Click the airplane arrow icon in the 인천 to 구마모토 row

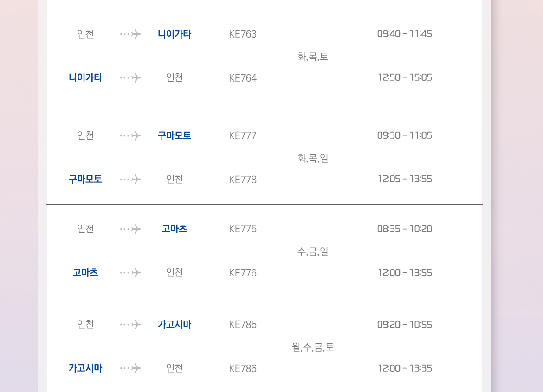(130, 135)
